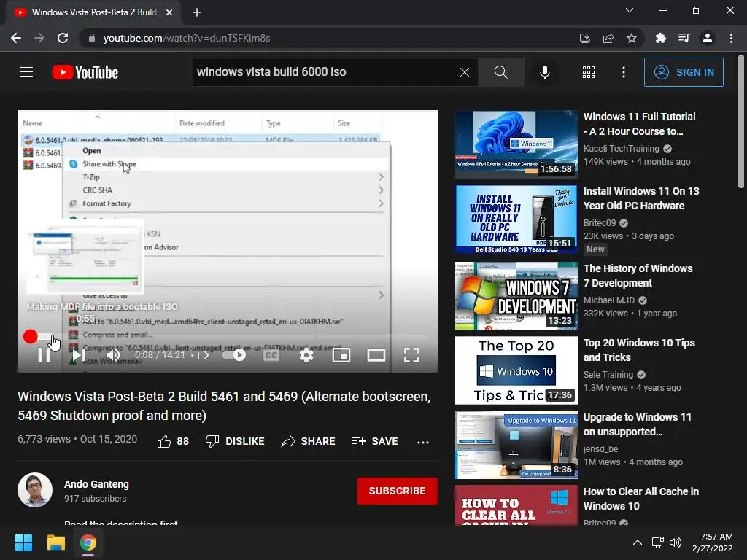The height and width of the screenshot is (560, 747).
Task: Open Chrome extensions puzzle icon
Action: [x=660, y=38]
